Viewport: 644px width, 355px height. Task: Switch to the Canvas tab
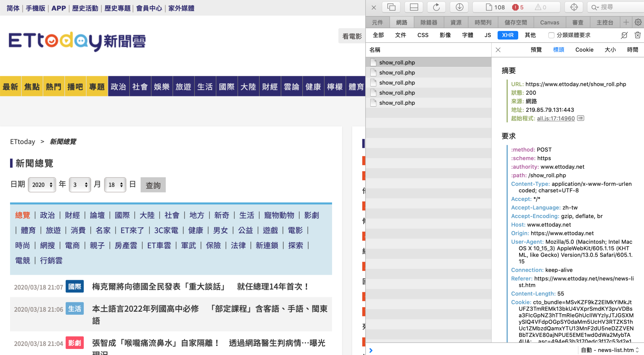point(549,23)
